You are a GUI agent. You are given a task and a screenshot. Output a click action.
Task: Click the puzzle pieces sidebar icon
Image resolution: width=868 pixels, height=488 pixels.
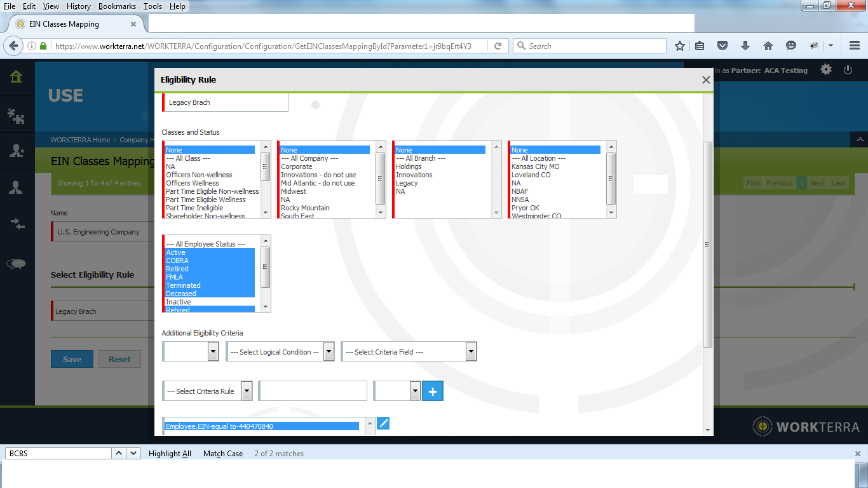[17, 115]
